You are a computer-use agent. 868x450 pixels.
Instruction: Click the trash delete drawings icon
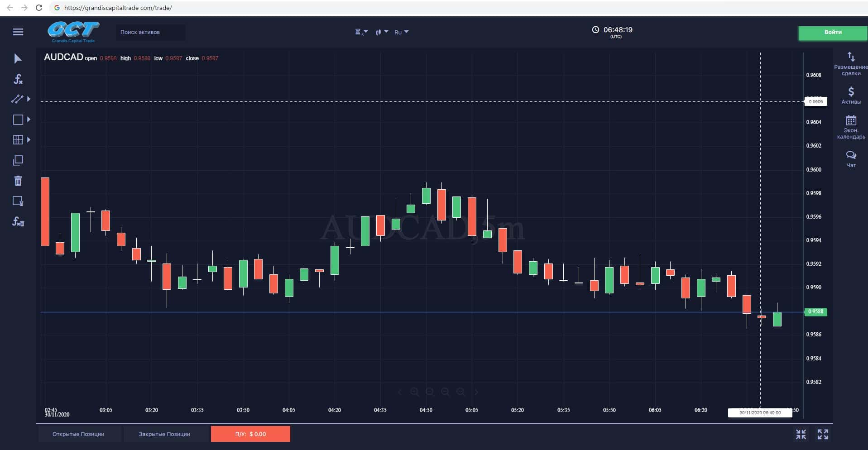coord(18,181)
